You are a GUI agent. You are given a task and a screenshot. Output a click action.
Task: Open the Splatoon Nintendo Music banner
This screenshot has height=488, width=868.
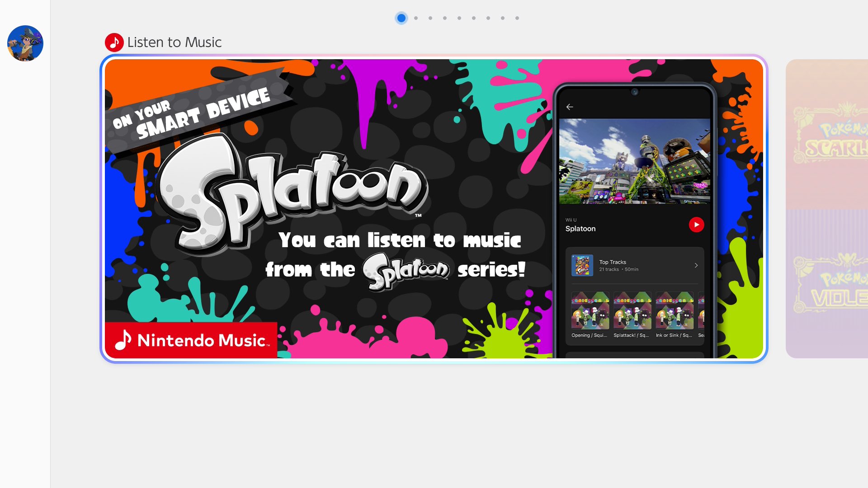[x=434, y=209]
